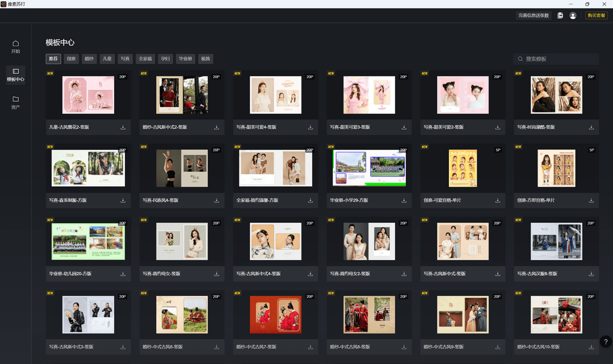Download the 儿童-古风簪花2-窄版 template
Viewport: 613px width, 364px height.
pos(123,127)
